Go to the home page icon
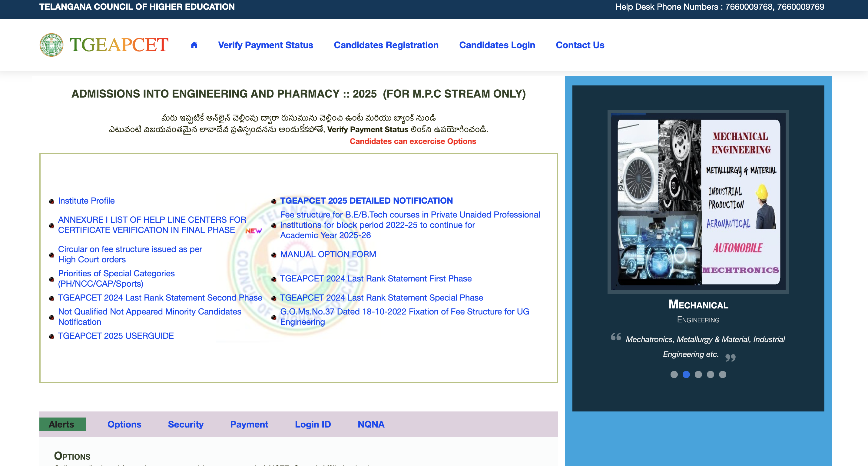Image resolution: width=868 pixels, height=466 pixels. [194, 45]
